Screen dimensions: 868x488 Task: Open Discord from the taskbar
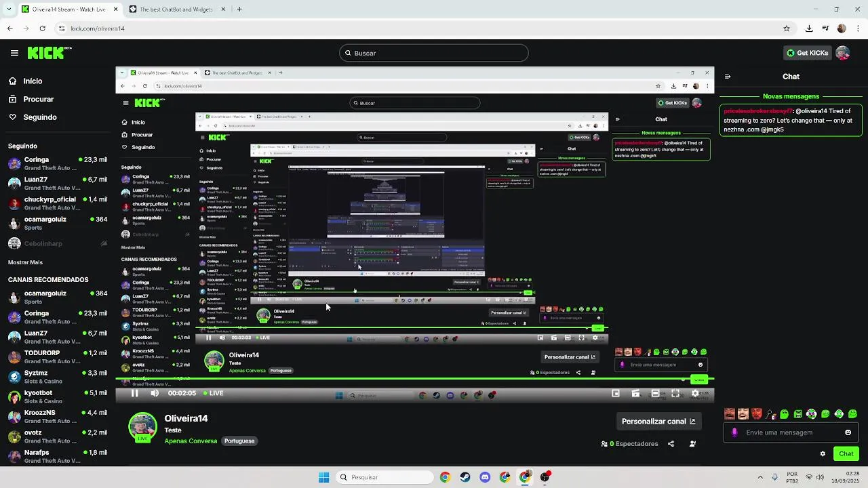click(x=485, y=477)
